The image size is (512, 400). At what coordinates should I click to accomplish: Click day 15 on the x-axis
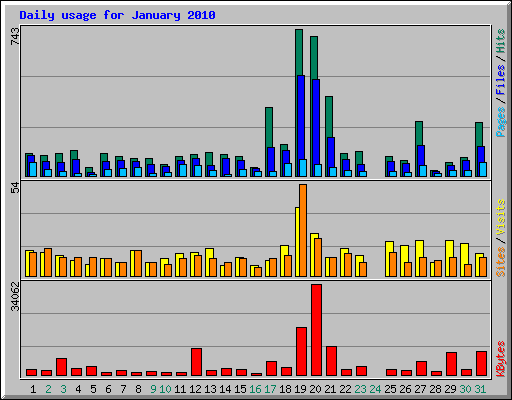[x=240, y=389]
